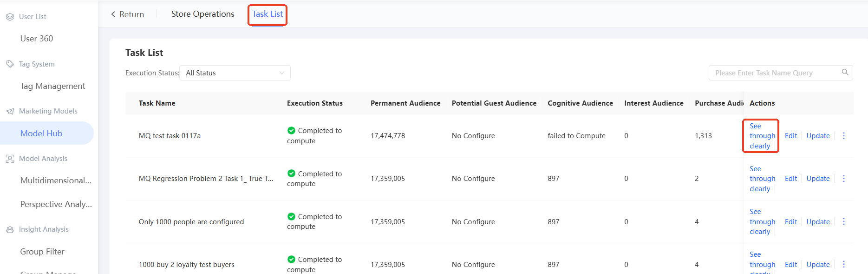Select the Task List tab
This screenshot has height=274, width=868.
(x=268, y=14)
